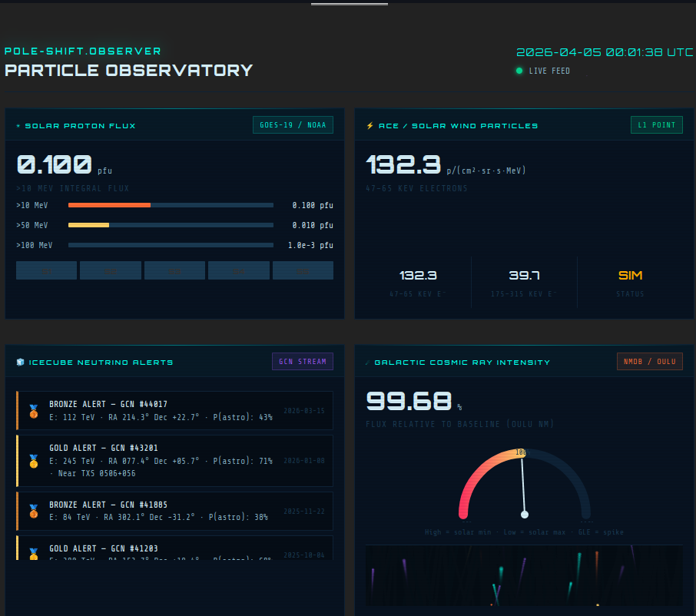Click the L1 POINT badge
The image size is (696, 616).
point(656,124)
